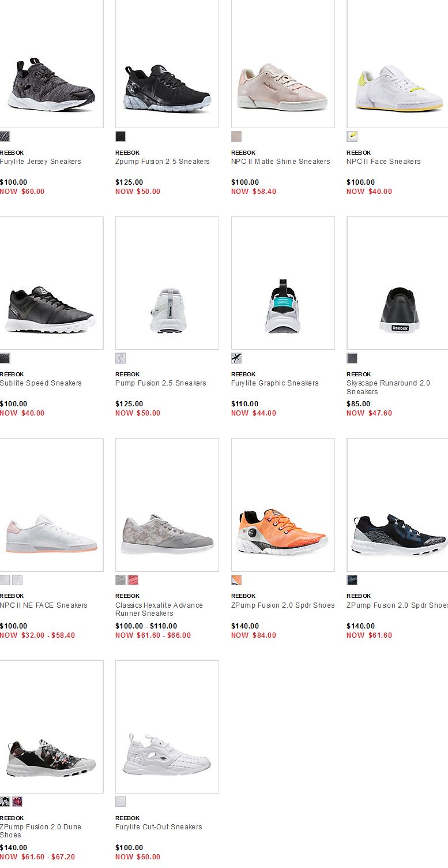Open the orange ZPump Fusion 2.0 Spdr image
This screenshot has height=868, width=448.
coord(283,505)
